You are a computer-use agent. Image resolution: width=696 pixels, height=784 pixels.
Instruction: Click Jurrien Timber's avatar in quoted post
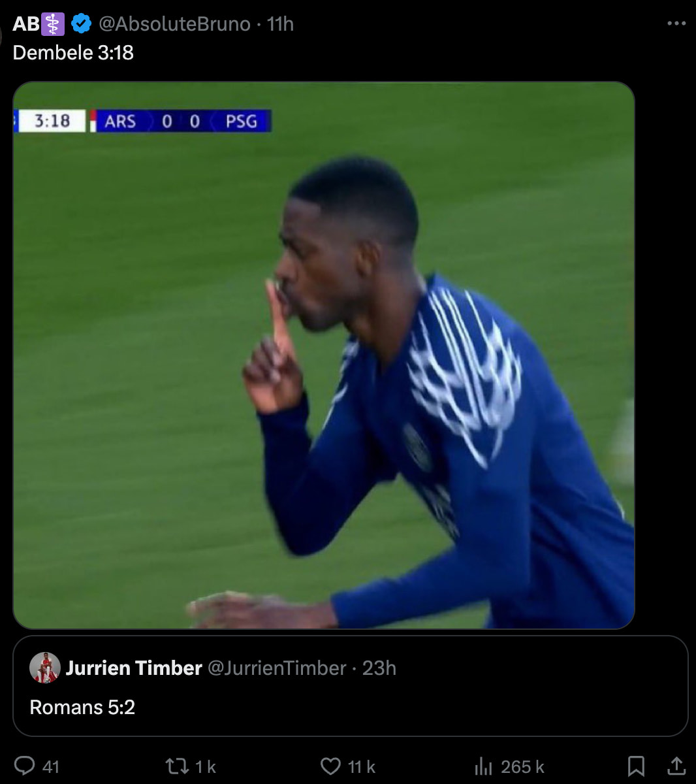(45, 668)
